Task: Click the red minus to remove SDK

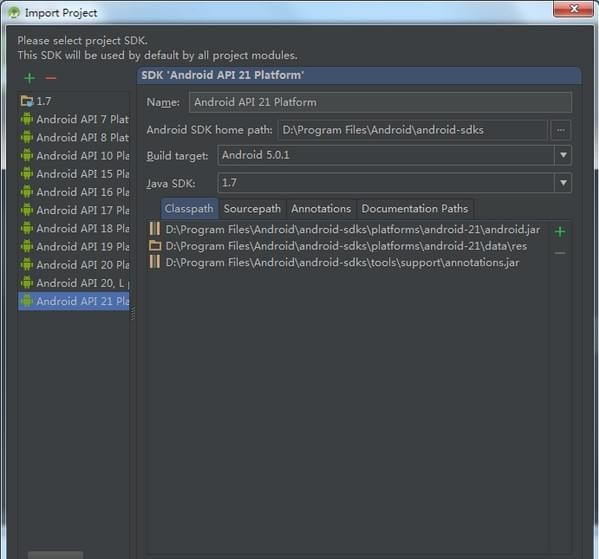Action: (x=51, y=78)
